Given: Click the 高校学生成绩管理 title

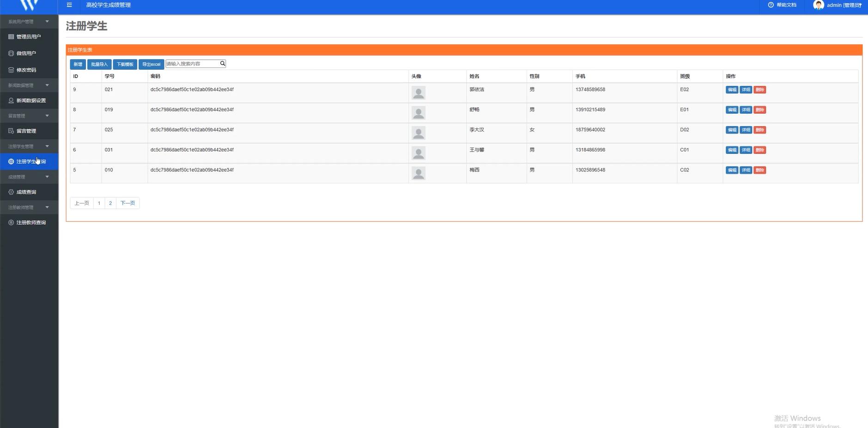Looking at the screenshot, I should [x=109, y=5].
